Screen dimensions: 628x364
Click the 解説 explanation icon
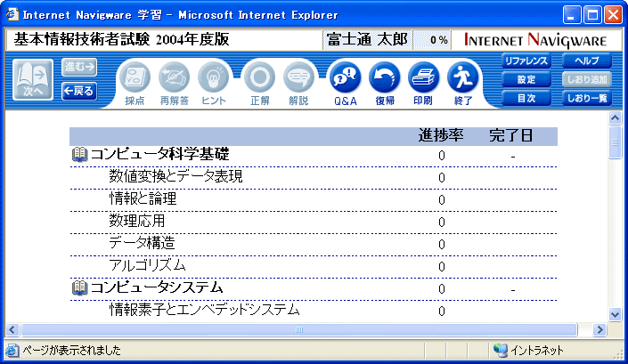298,77
